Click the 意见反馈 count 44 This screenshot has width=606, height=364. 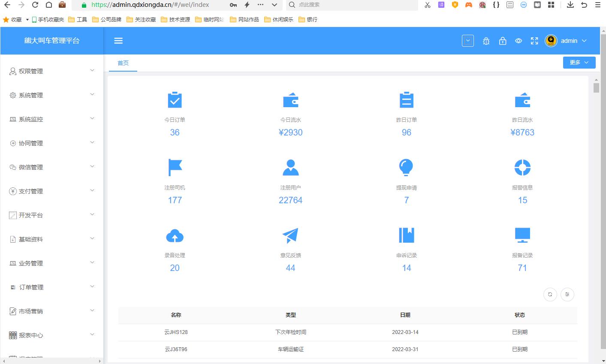tap(290, 268)
